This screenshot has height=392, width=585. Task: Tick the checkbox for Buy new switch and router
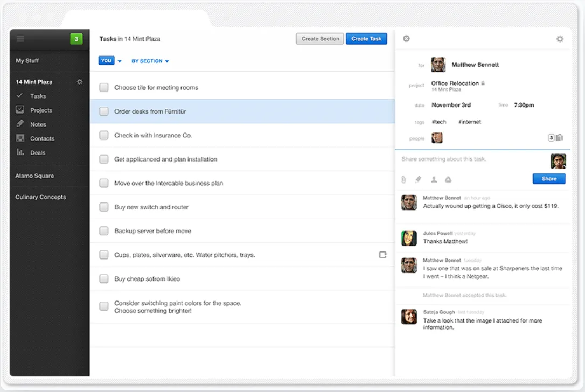pos(104,207)
